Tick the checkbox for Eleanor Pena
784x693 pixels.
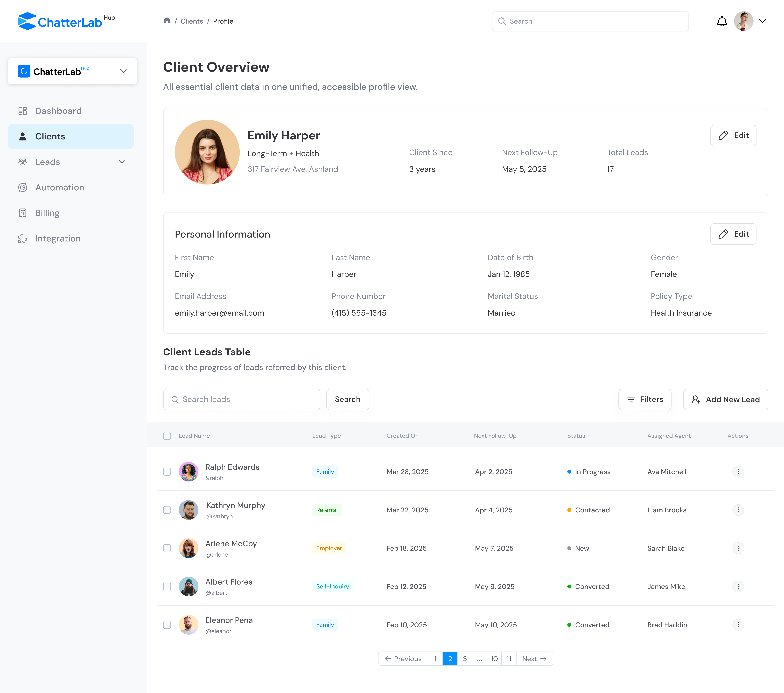click(x=167, y=625)
